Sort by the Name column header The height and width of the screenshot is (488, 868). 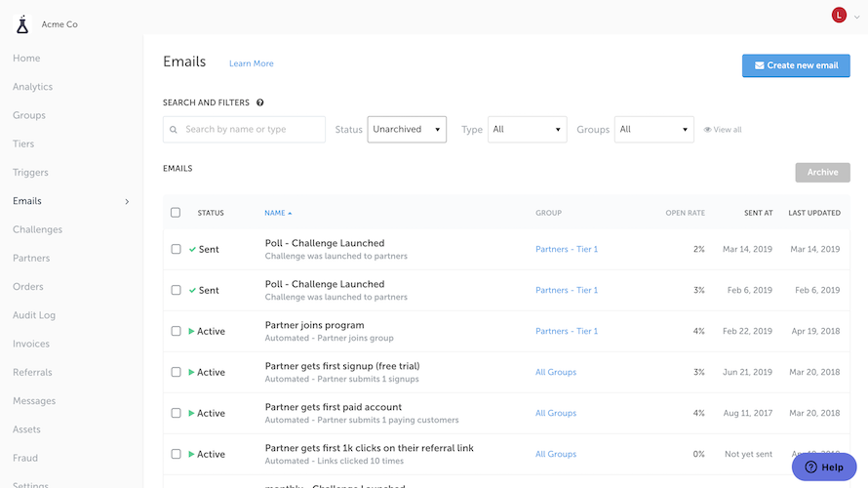pyautogui.click(x=275, y=213)
